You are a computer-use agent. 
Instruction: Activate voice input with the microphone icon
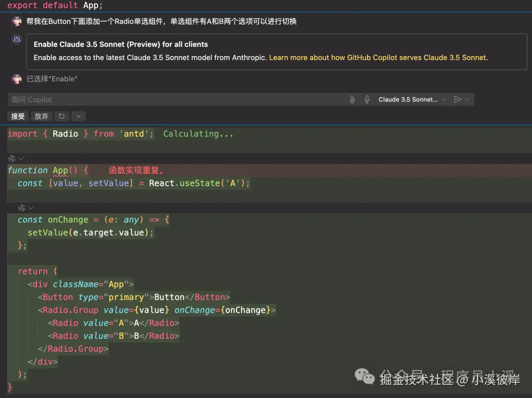pos(366,99)
